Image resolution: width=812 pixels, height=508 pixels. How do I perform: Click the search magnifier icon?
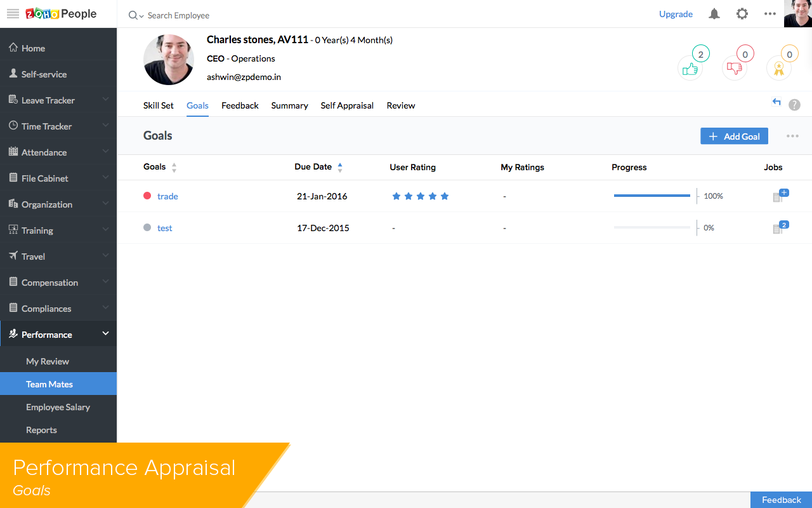(133, 15)
